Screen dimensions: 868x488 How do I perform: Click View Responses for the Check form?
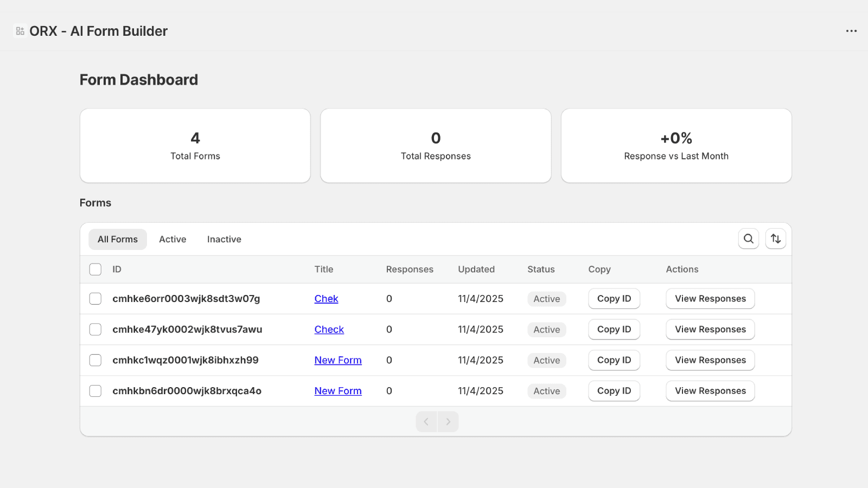coord(710,329)
